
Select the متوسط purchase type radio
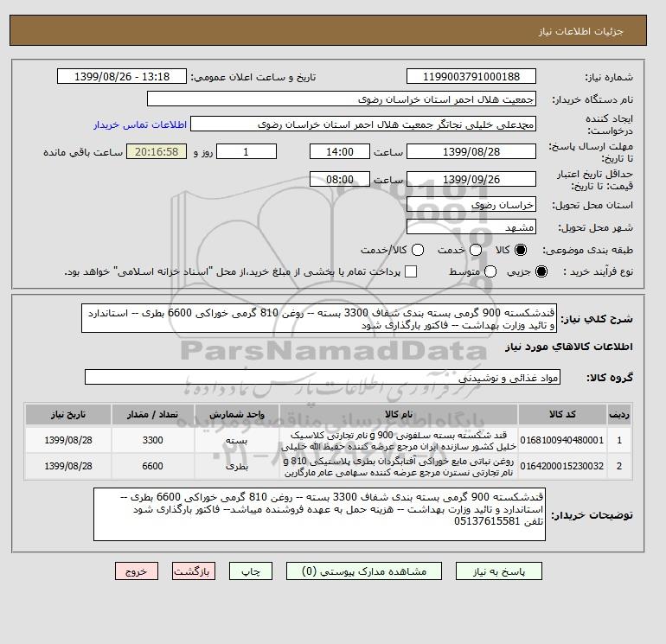coord(490,271)
